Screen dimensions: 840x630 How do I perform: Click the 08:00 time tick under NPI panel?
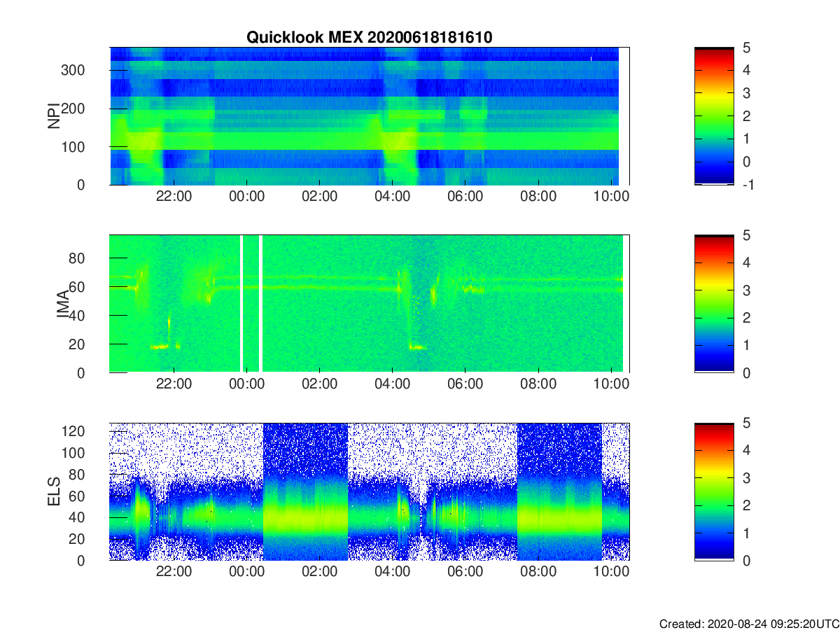pyautogui.click(x=538, y=197)
